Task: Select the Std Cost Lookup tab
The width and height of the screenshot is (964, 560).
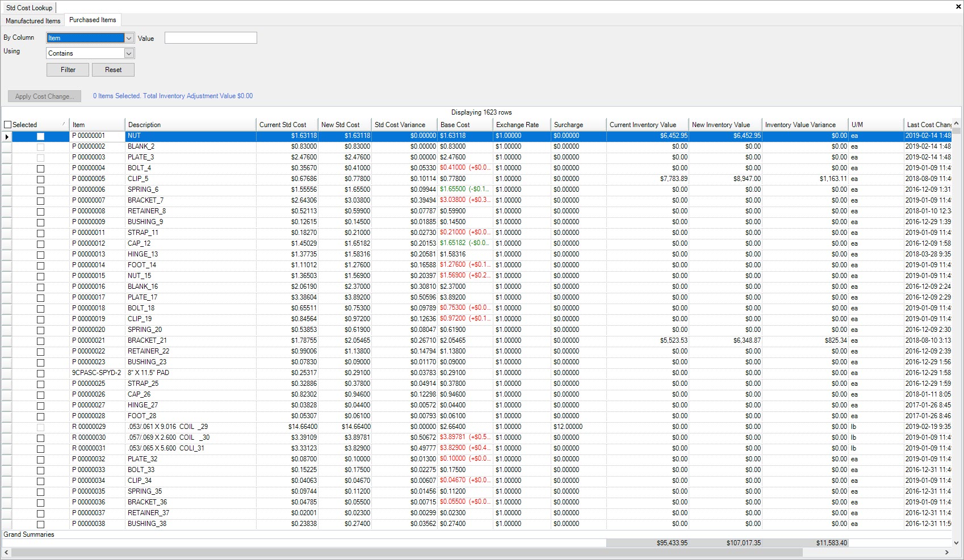Action: pyautogui.click(x=29, y=8)
